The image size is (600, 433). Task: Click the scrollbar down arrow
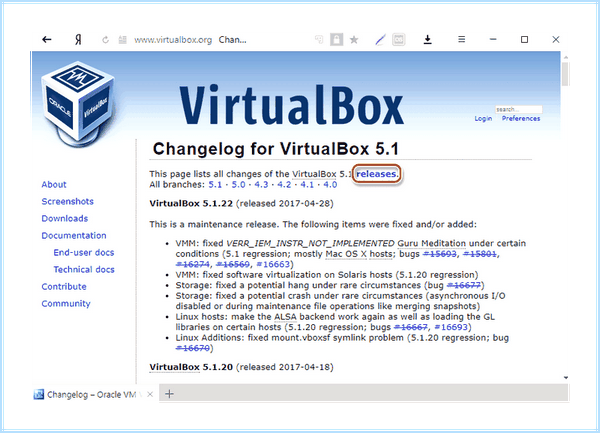566,378
